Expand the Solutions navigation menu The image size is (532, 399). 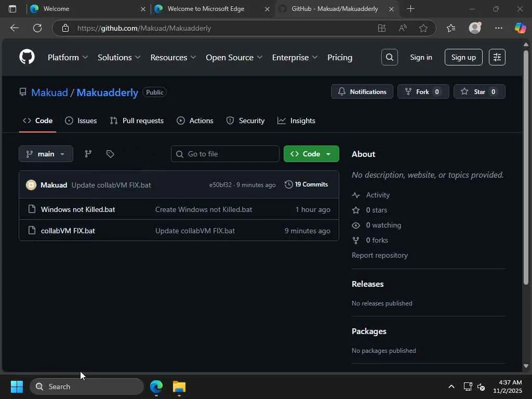[119, 57]
